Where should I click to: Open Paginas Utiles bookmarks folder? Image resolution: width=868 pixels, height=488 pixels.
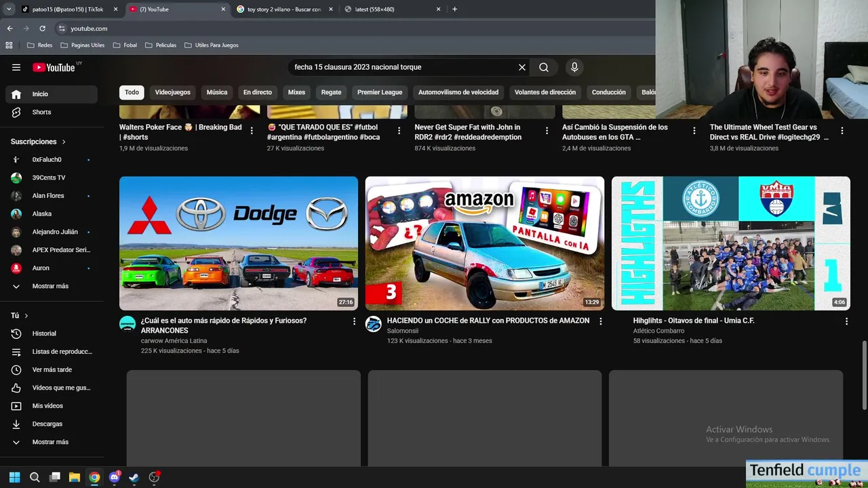[83, 45]
